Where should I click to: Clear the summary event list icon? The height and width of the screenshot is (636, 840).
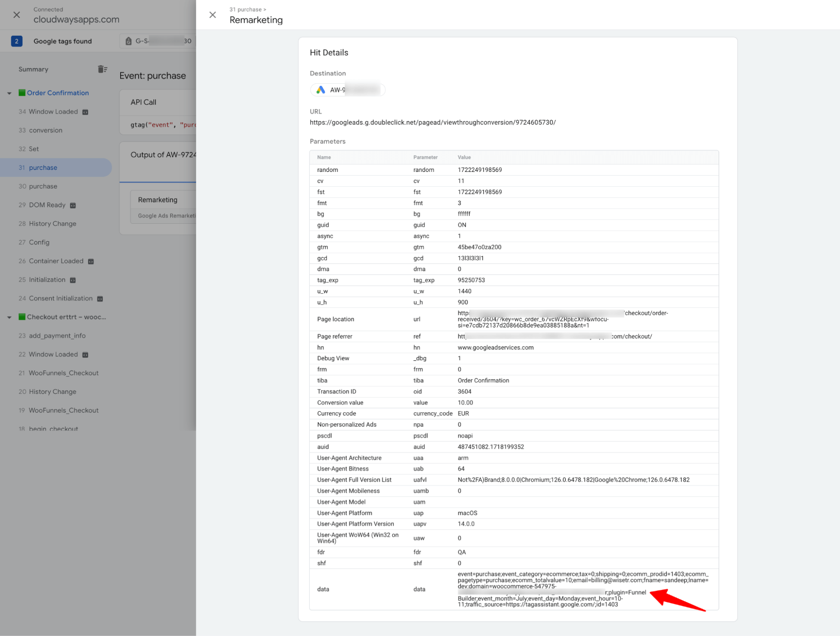click(102, 69)
